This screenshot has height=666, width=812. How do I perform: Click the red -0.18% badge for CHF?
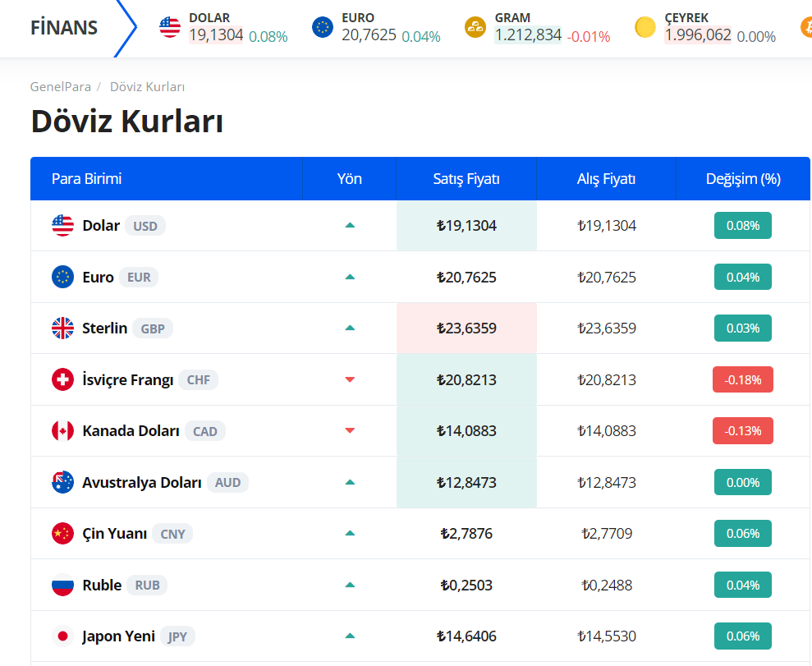742,379
